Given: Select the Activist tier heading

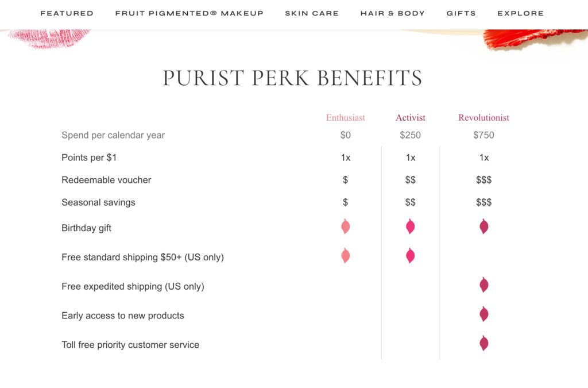Looking at the screenshot, I should [x=411, y=118].
